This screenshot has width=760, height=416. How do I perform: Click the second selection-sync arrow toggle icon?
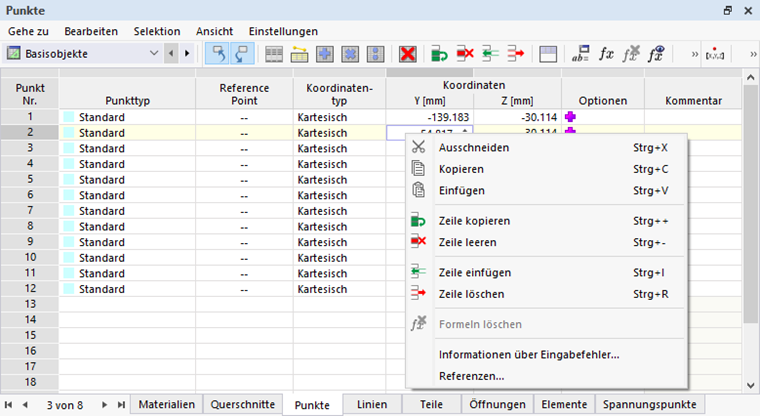241,54
